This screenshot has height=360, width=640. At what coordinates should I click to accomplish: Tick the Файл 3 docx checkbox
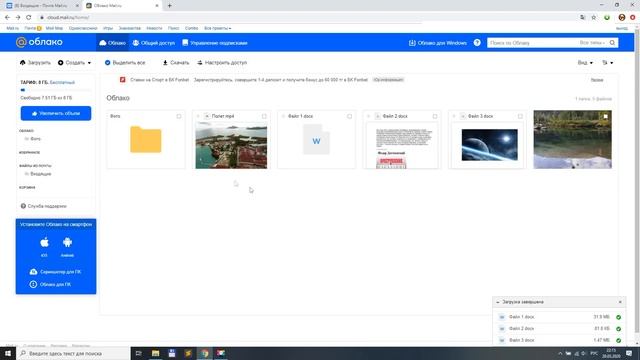(x=520, y=116)
